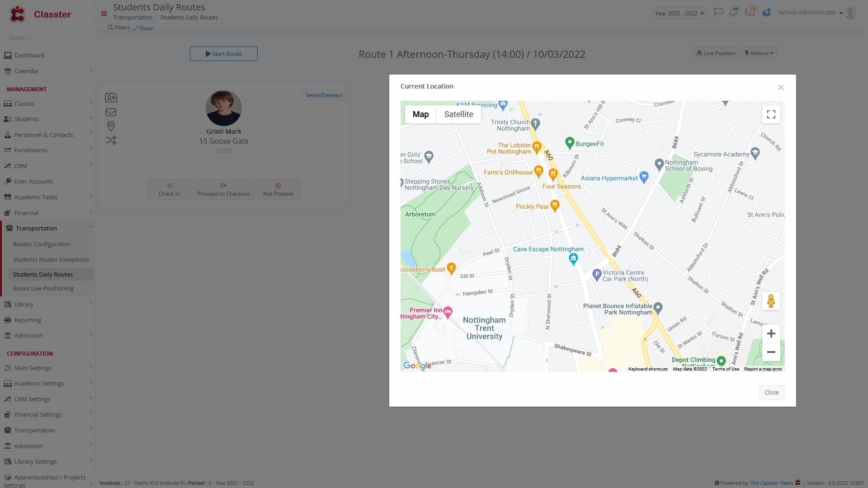Open the notifications bell icon

coord(733,12)
